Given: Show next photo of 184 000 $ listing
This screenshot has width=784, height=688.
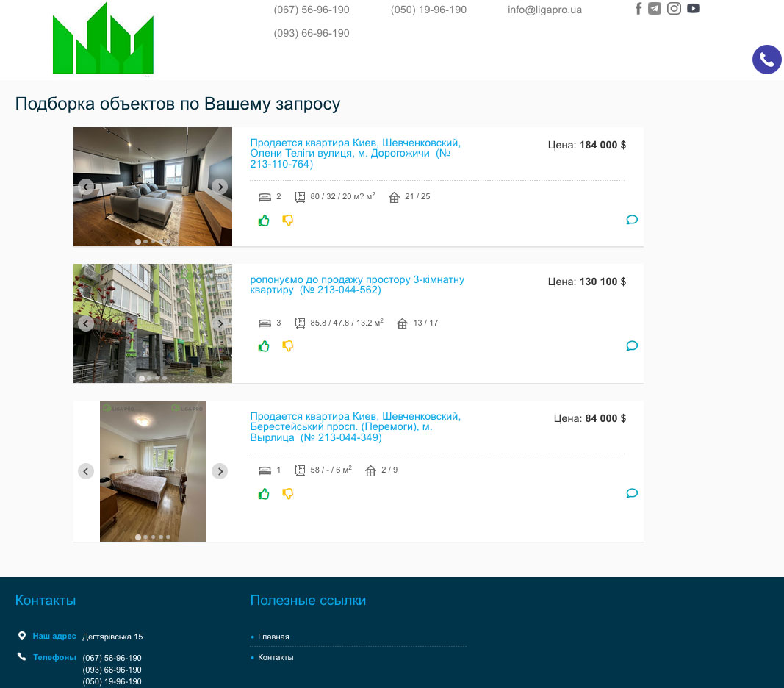Looking at the screenshot, I should 220,187.
